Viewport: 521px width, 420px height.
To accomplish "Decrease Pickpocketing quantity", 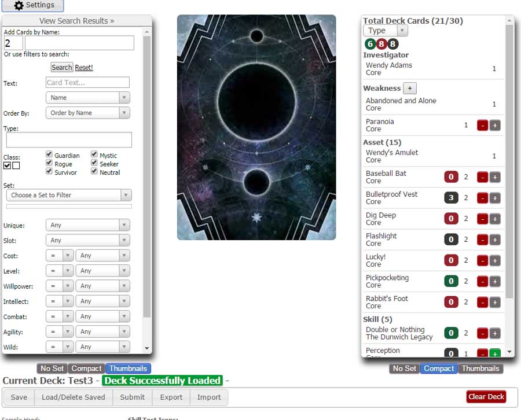I will tap(482, 282).
